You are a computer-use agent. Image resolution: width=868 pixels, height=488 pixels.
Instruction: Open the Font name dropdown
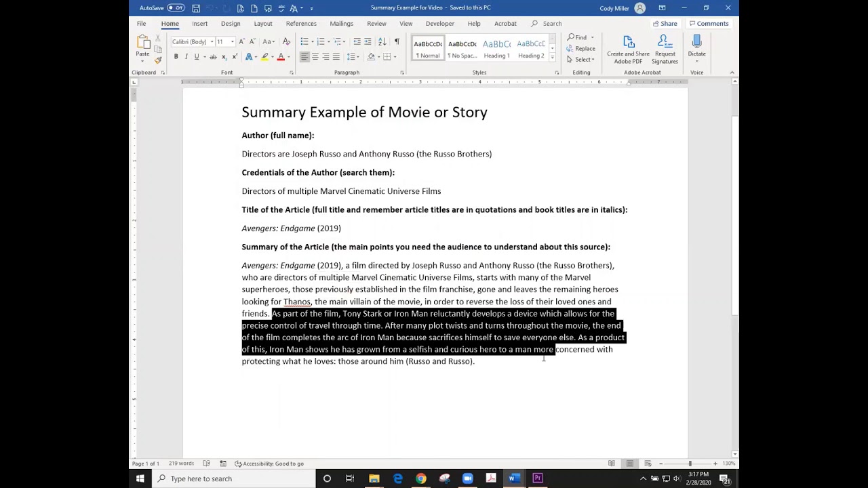tap(212, 42)
